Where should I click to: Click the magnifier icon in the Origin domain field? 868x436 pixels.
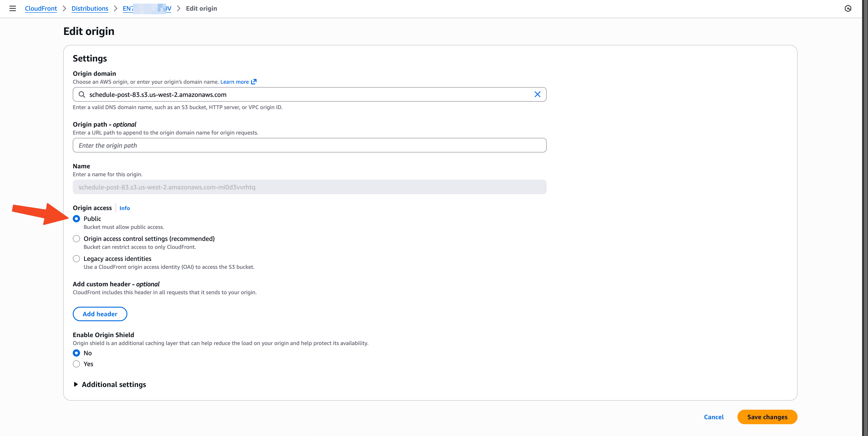point(82,94)
